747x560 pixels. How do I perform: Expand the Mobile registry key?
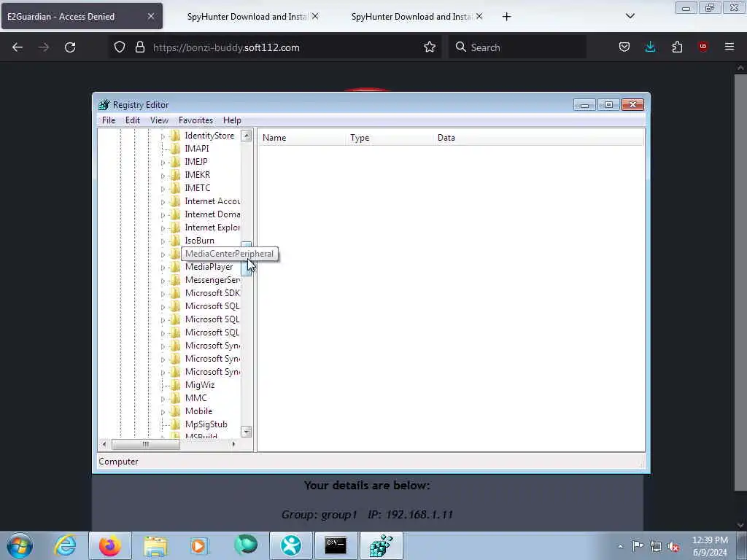click(163, 412)
